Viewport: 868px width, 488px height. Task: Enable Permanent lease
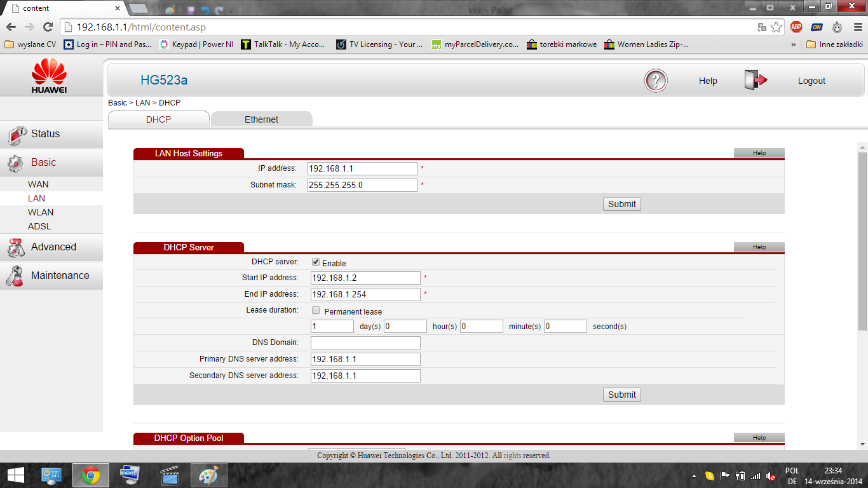[316, 311]
